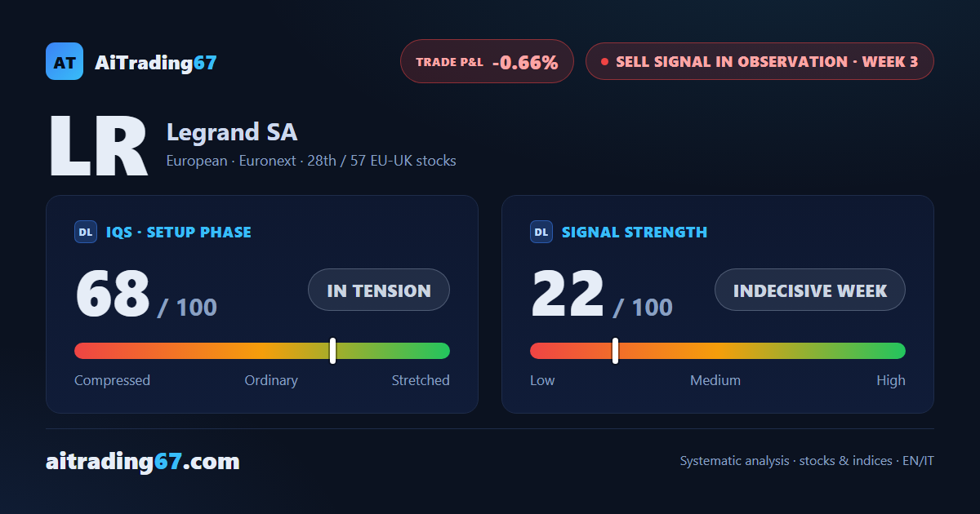Open the aitrading67.com link
980x514 pixels.
pyautogui.click(x=143, y=462)
